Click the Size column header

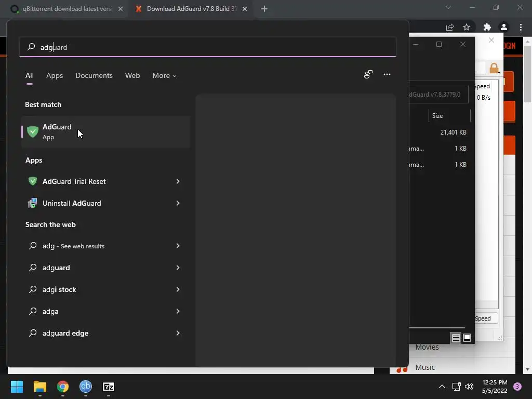[449, 116]
